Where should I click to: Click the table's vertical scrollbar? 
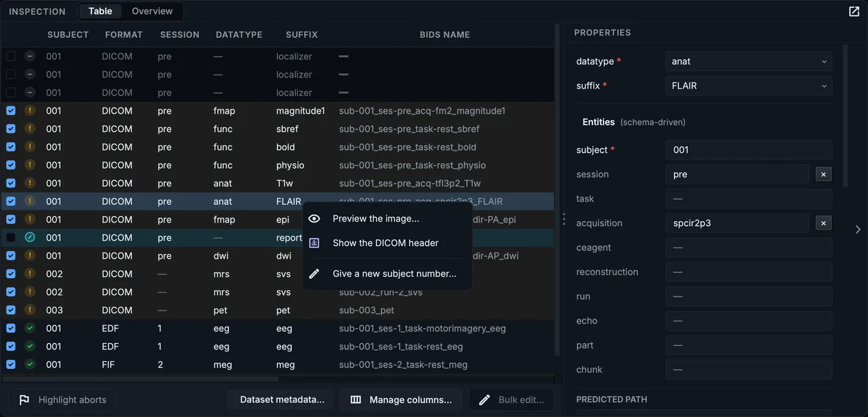pos(558,188)
